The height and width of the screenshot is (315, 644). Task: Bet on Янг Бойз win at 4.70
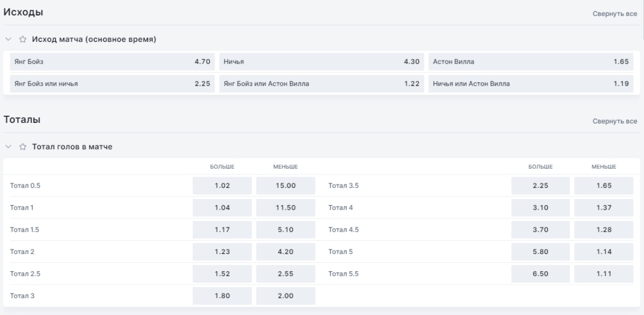(x=112, y=62)
